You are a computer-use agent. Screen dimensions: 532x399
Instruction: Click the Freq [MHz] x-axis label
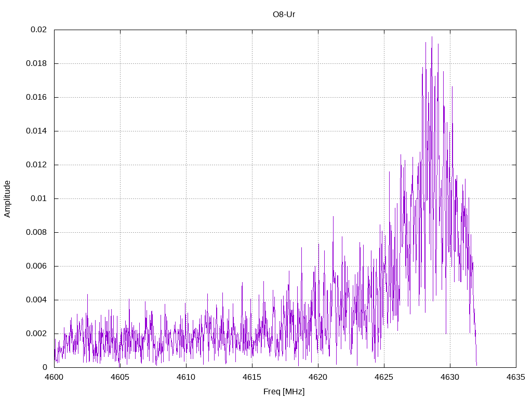point(284,392)
